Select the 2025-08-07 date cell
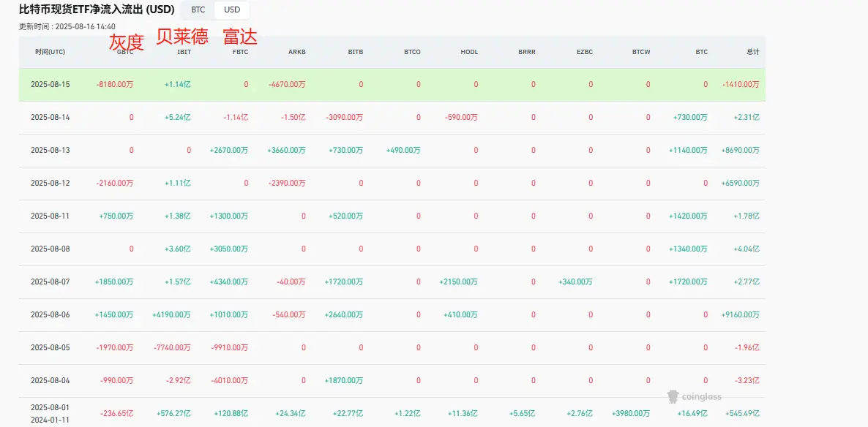 (49, 282)
